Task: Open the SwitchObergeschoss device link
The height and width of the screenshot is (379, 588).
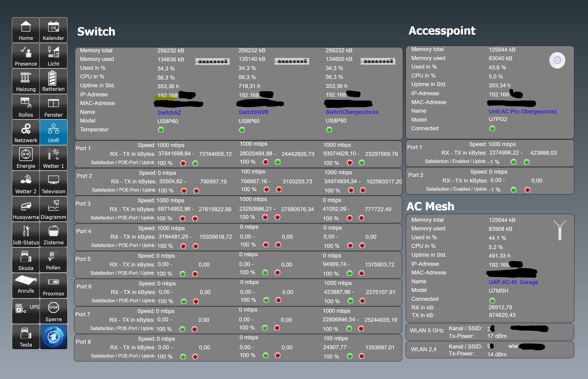Action: click(x=352, y=112)
